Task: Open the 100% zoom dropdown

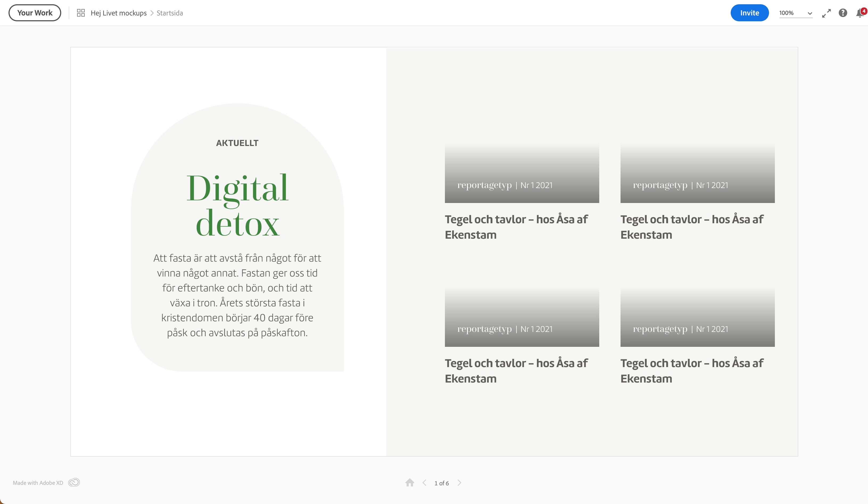Action: 796,13
